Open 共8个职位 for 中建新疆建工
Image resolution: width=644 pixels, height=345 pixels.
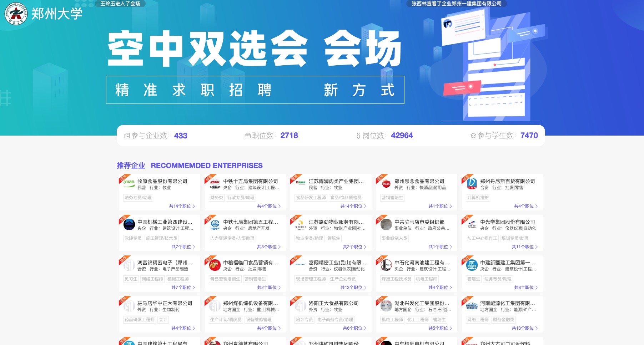[526, 288]
